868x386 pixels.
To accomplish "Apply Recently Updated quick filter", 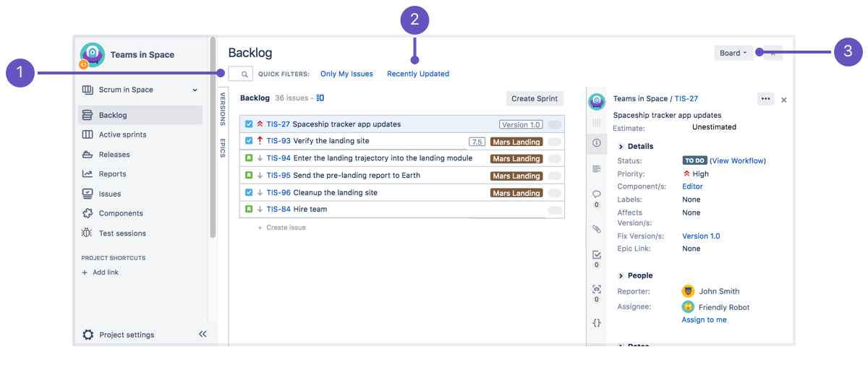I will [x=418, y=74].
